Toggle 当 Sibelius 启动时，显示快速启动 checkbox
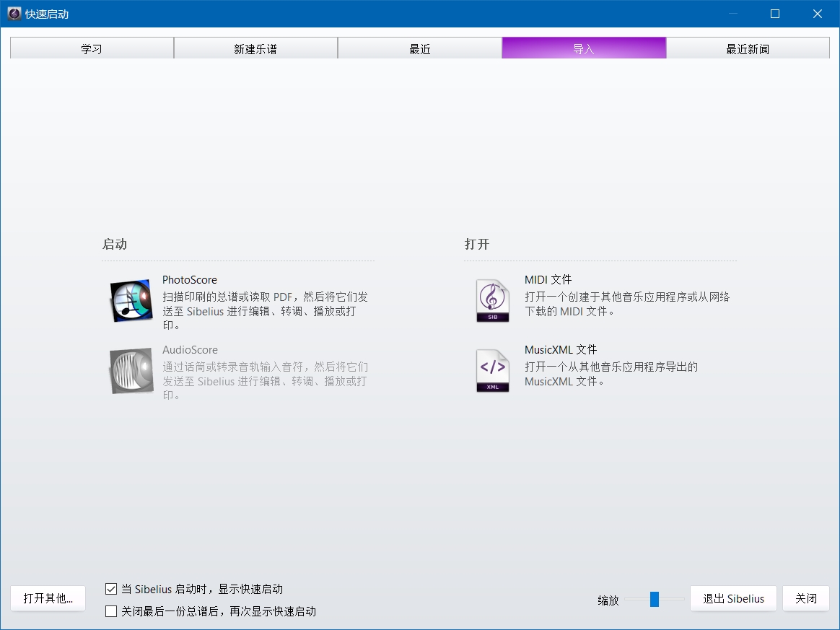Viewport: 840px width, 630px height. 111,590
